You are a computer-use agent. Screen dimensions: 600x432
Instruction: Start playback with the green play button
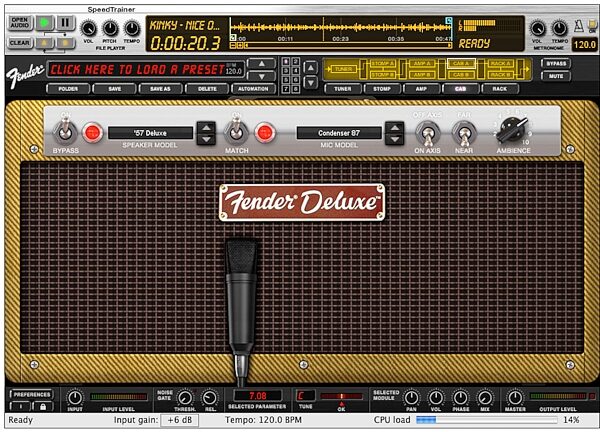45,23
